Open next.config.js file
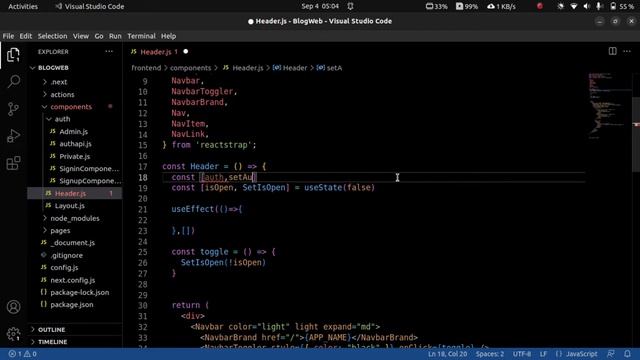This screenshot has height=360, width=640. tap(72, 280)
